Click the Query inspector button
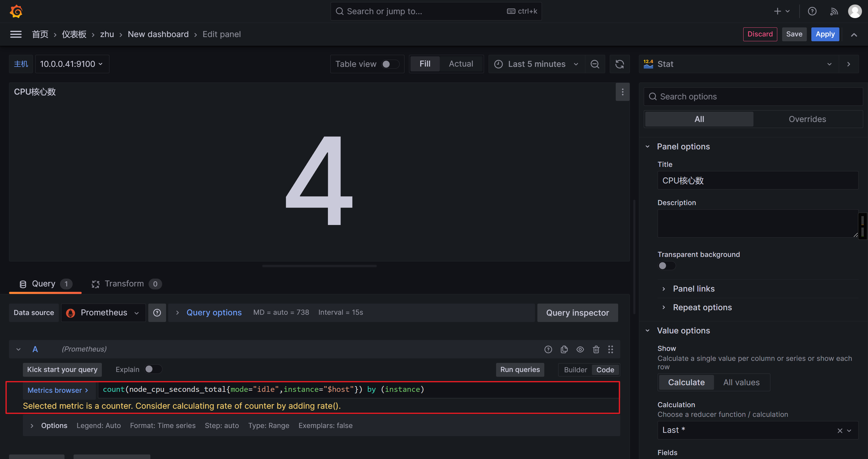Image resolution: width=868 pixels, height=459 pixels. click(x=577, y=313)
